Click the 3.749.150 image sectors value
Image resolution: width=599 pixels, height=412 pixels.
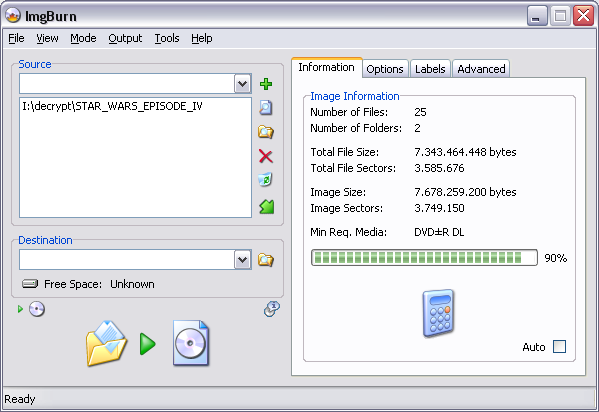point(439,208)
